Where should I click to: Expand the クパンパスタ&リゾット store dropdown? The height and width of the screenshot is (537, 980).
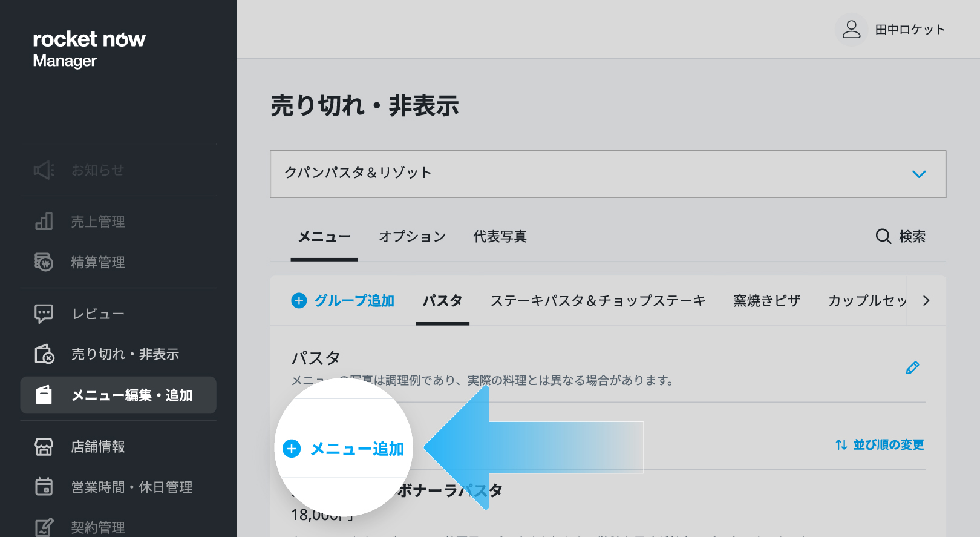tap(608, 174)
